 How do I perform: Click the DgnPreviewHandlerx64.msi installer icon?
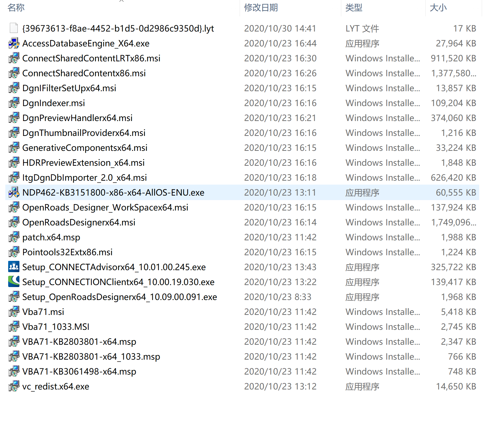14,118
